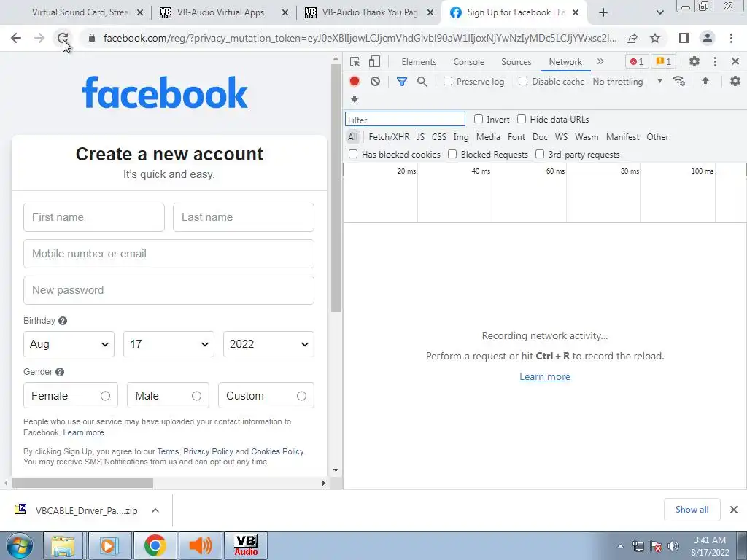The width and height of the screenshot is (747, 560).
Task: Show hidden system tray icons arrow
Action: pyautogui.click(x=620, y=546)
